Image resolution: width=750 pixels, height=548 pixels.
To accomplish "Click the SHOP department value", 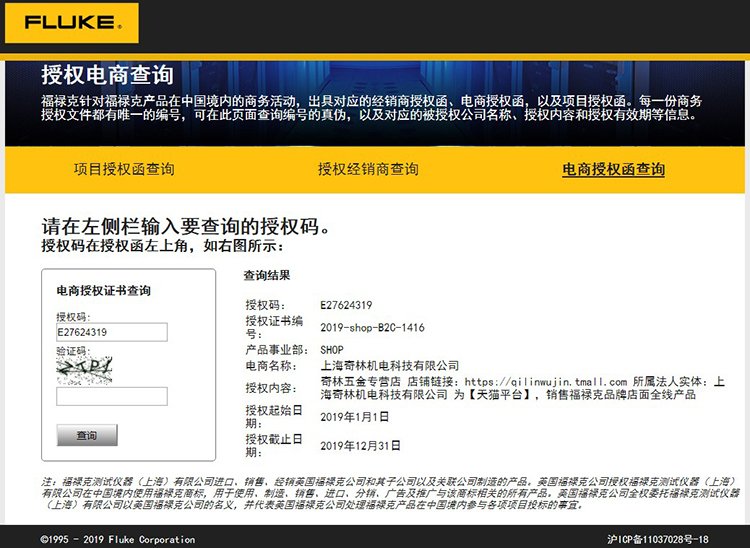I will pos(332,350).
